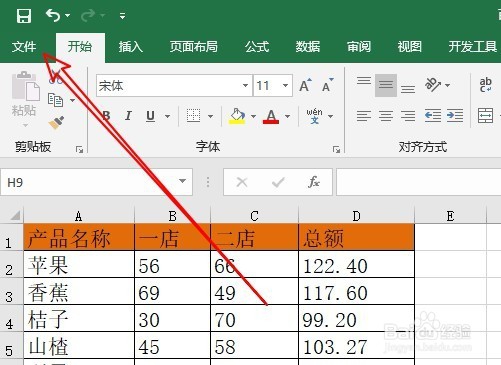This screenshot has width=501, height=365.
Task: Open the orientation dropdown arrow
Action: (x=448, y=85)
